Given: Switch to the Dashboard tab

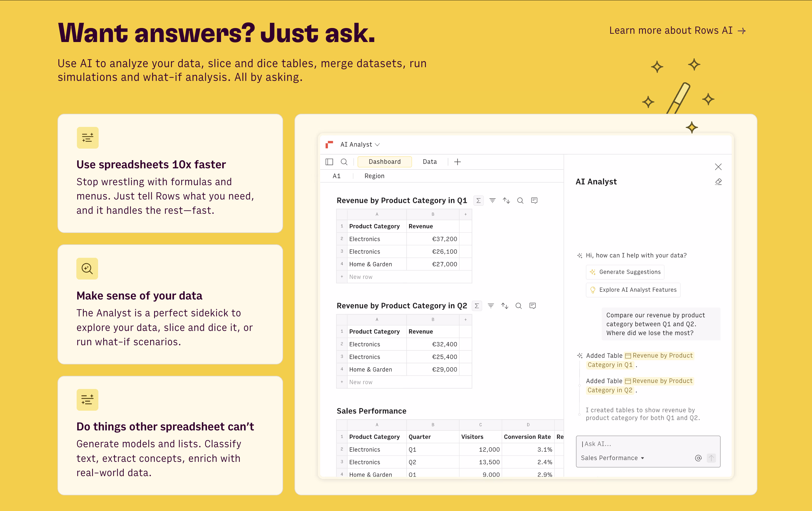Looking at the screenshot, I should pos(385,162).
